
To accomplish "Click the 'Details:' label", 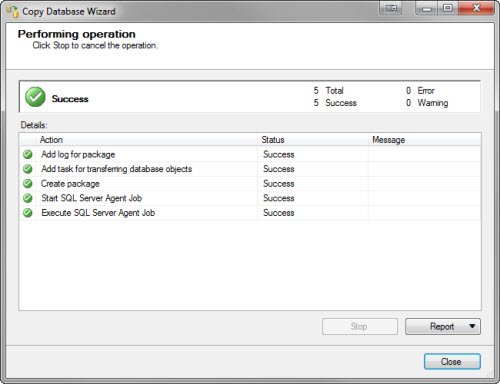I will pyautogui.click(x=34, y=125).
